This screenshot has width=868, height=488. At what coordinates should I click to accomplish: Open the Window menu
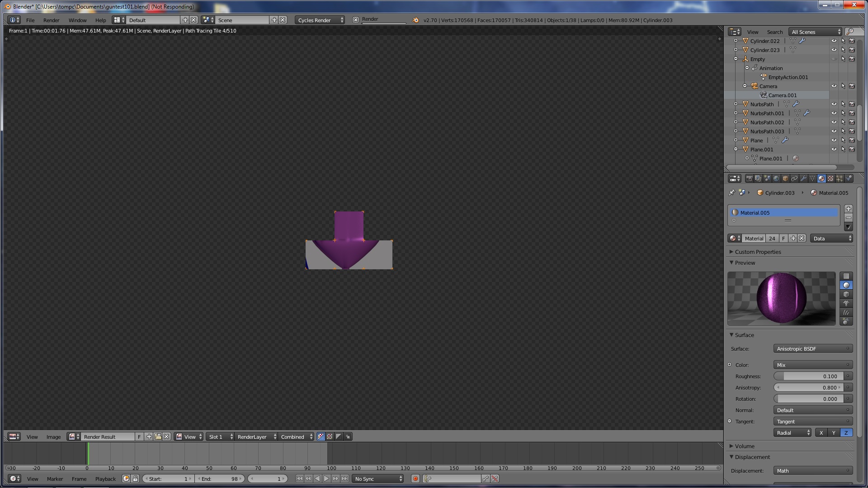pos(77,20)
